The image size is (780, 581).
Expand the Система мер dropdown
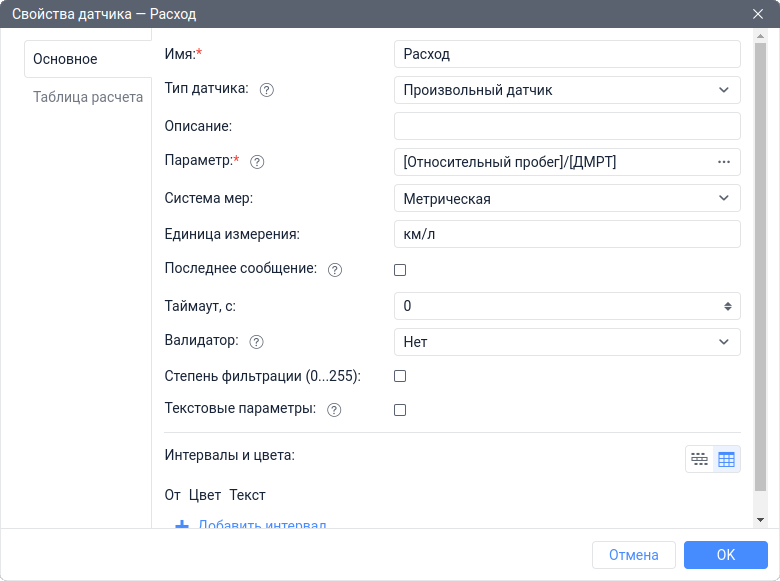(567, 198)
